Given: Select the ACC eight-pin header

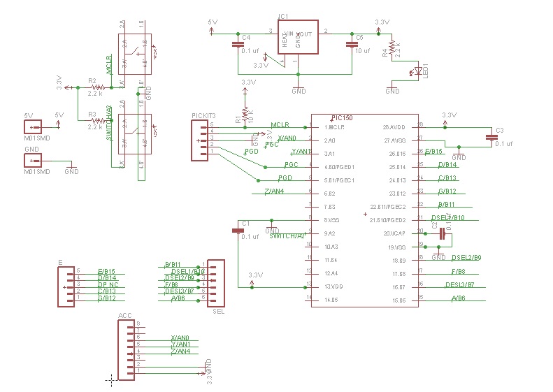Looking at the screenshot, I should click(x=127, y=349).
